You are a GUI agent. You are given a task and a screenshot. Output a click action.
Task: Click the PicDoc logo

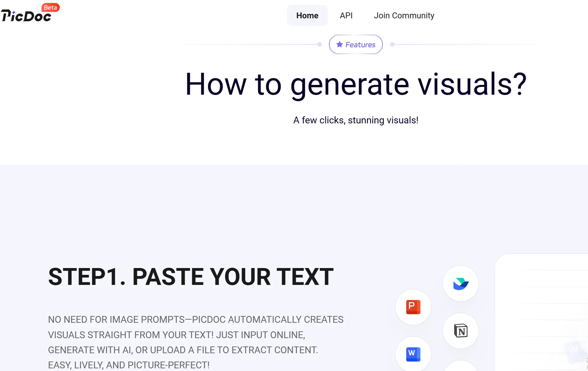26,16
